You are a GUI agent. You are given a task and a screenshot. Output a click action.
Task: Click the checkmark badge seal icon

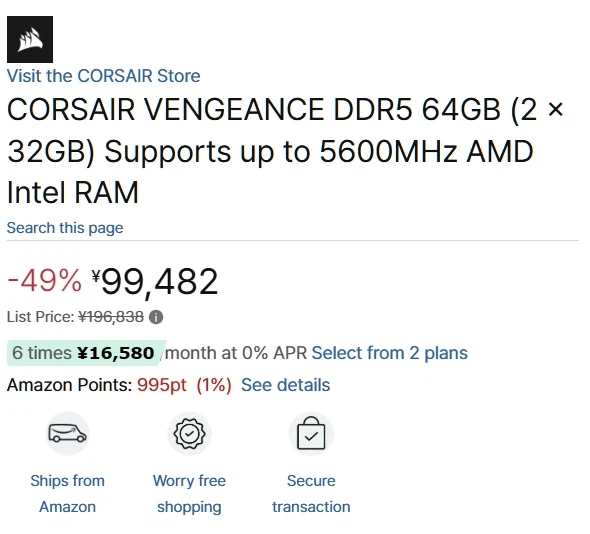(x=189, y=434)
